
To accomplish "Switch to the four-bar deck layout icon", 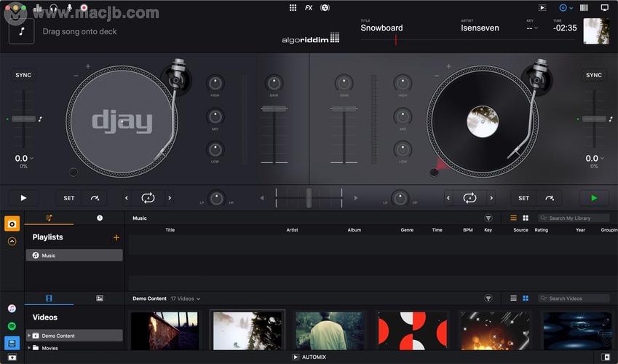I will point(584,7).
